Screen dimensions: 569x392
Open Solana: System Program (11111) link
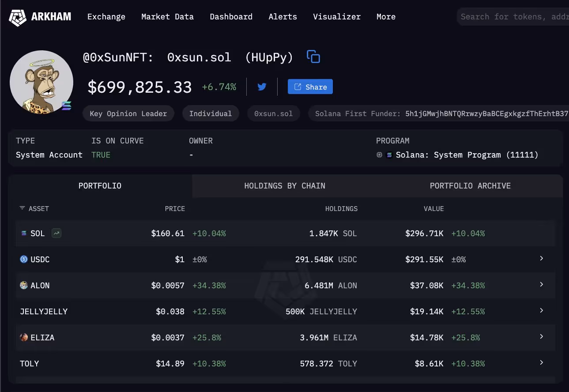click(x=467, y=155)
